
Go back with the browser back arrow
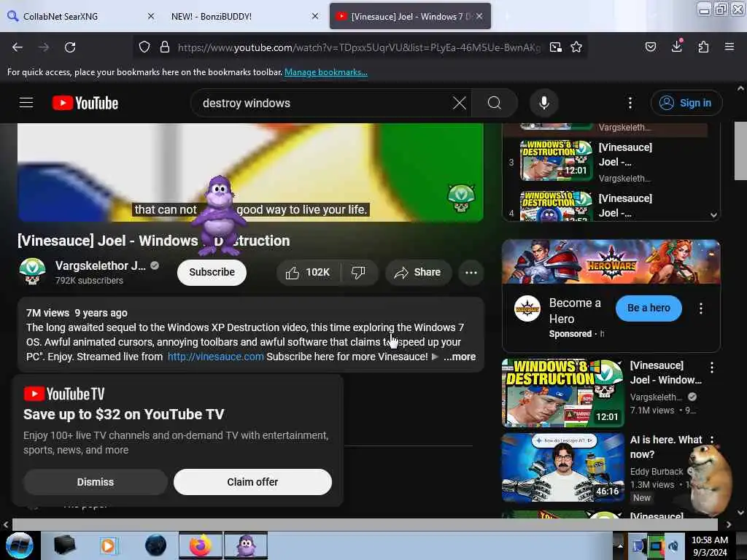click(x=18, y=47)
